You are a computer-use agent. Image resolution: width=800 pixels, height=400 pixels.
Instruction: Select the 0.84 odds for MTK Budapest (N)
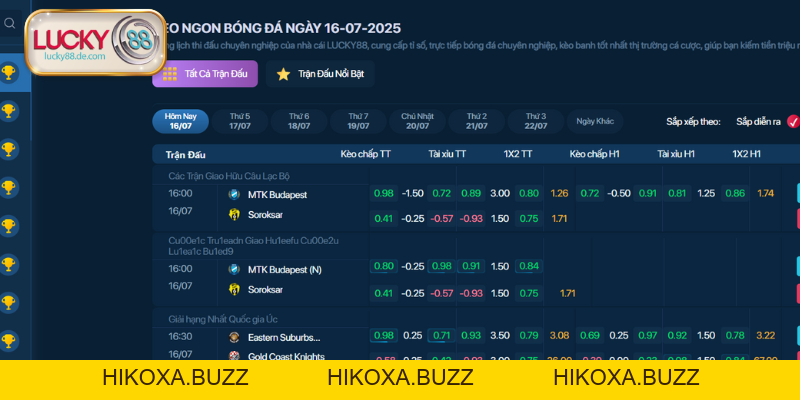529,266
